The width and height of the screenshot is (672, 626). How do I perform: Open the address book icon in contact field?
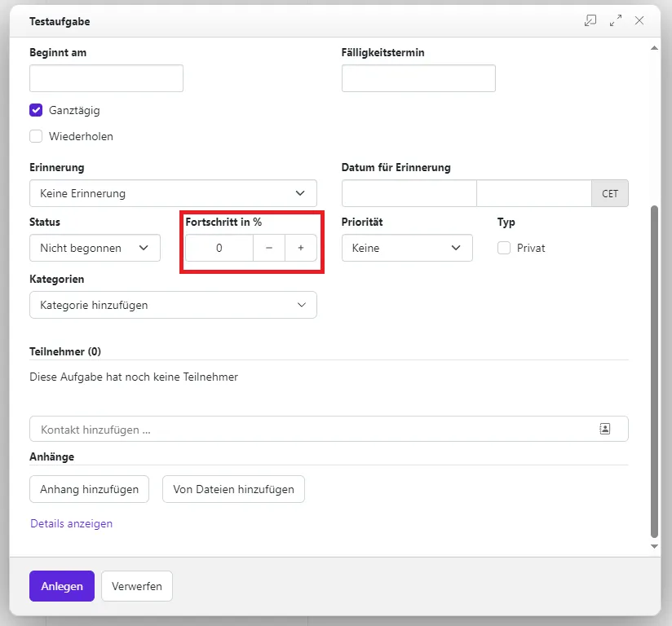[604, 429]
